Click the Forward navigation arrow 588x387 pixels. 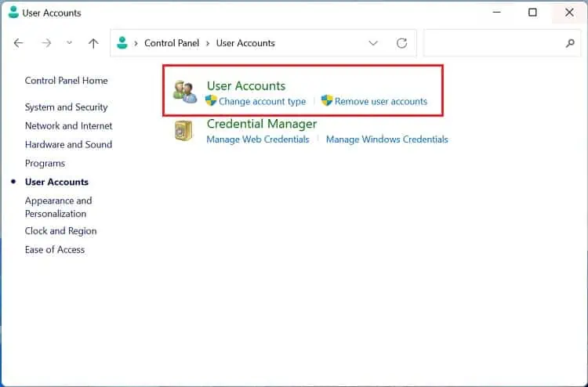tap(46, 43)
